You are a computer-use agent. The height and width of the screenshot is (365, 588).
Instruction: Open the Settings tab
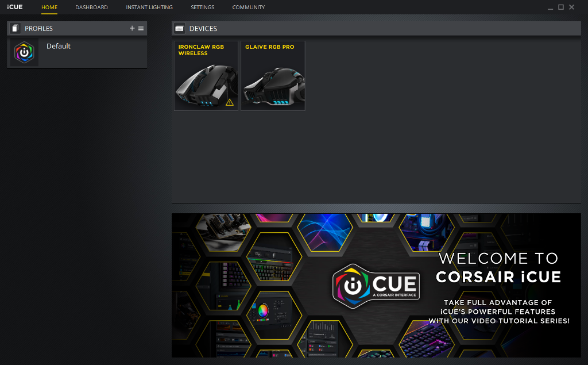pos(203,7)
